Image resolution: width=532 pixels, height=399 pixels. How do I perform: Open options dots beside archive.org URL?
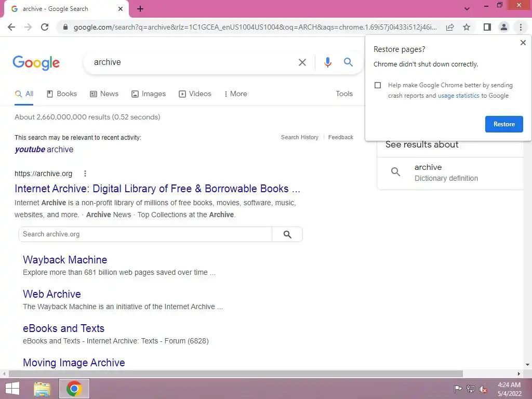[x=85, y=174]
